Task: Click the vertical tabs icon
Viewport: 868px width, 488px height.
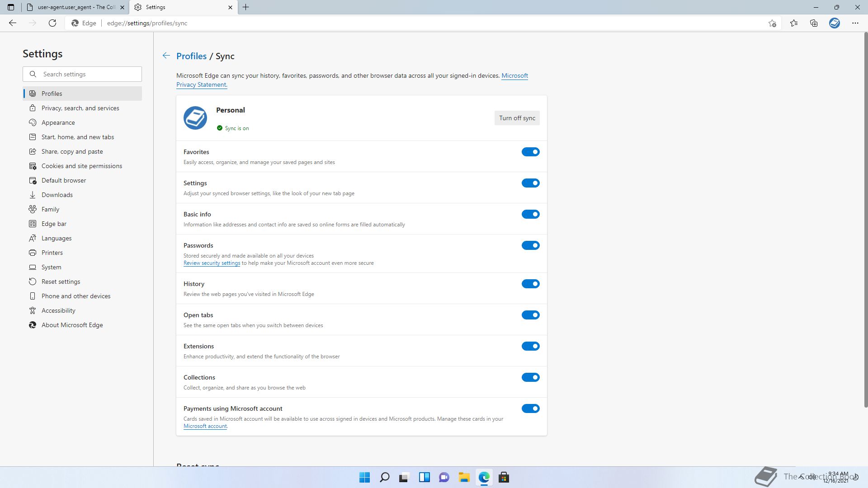Action: point(11,7)
